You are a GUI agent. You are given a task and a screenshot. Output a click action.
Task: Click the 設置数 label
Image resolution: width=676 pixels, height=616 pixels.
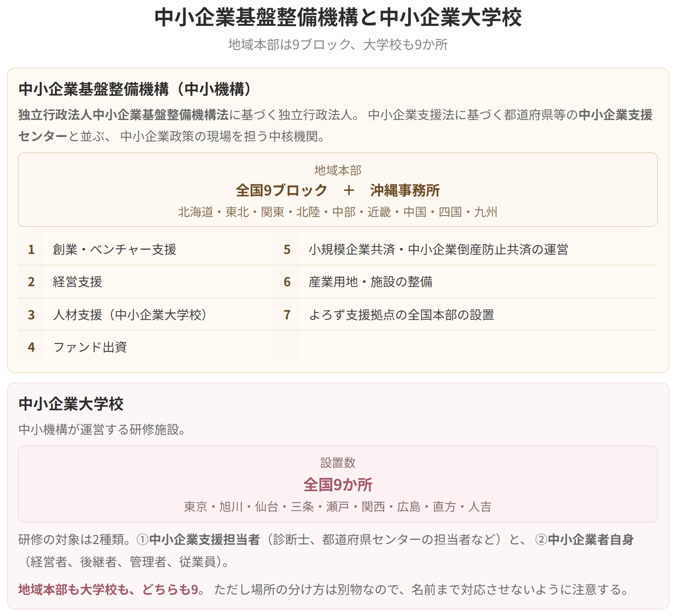338,462
